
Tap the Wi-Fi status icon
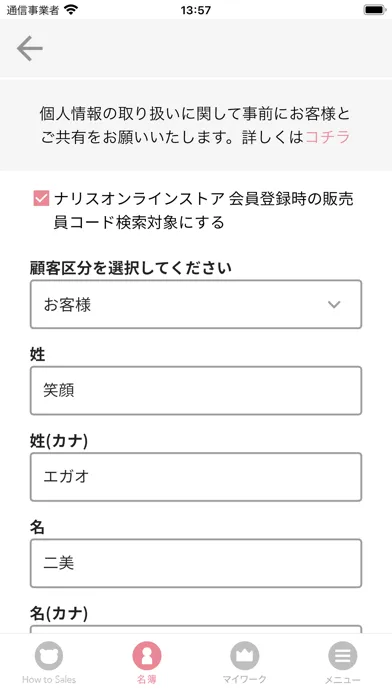point(71,9)
